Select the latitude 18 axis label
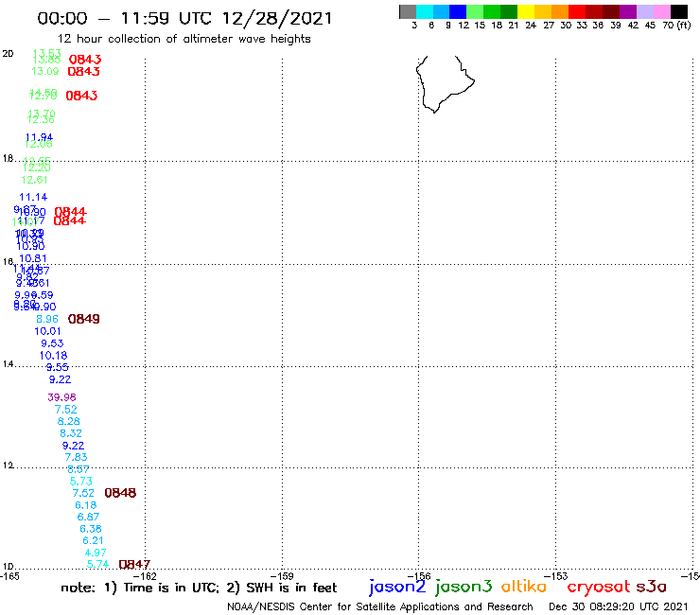The image size is (700, 615). (x=8, y=158)
